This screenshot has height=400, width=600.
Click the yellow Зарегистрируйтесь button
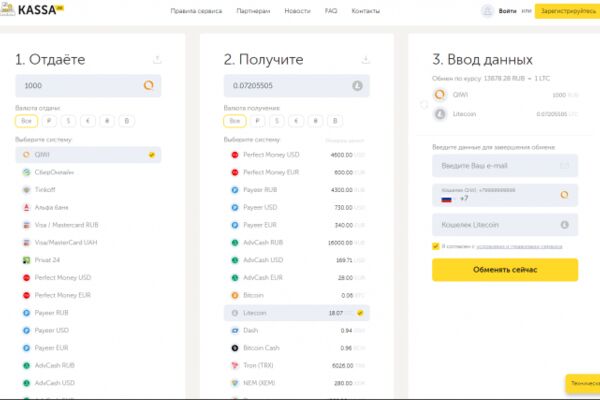pyautogui.click(x=567, y=11)
